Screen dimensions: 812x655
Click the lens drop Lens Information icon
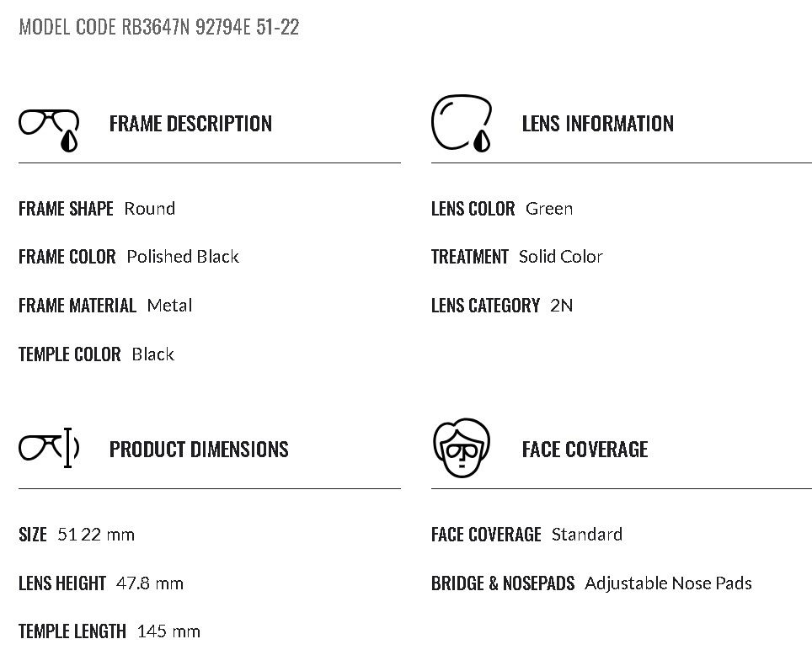coord(462,124)
